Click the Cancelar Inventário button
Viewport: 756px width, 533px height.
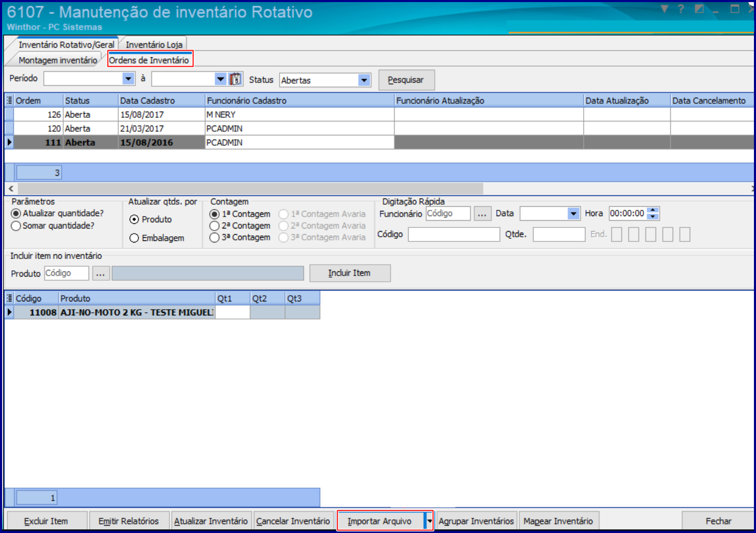tap(293, 521)
